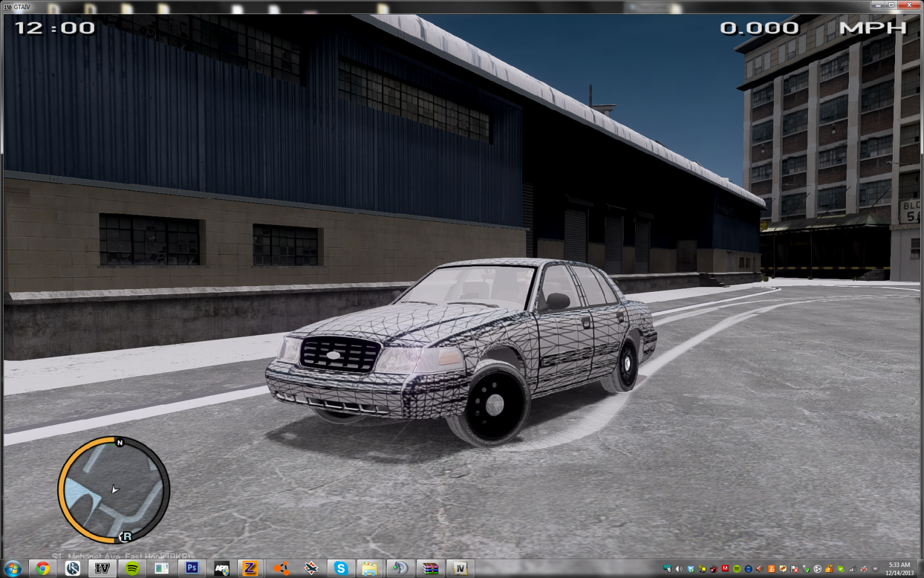Image resolution: width=924 pixels, height=578 pixels.
Task: Launch Photoshop from the taskbar
Action: click(192, 568)
